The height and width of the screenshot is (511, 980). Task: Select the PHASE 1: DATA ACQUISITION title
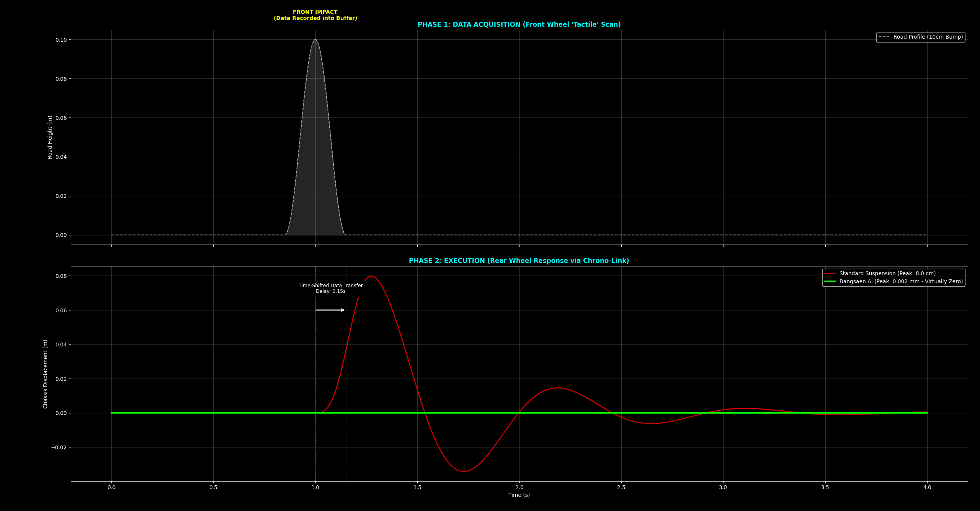click(519, 24)
